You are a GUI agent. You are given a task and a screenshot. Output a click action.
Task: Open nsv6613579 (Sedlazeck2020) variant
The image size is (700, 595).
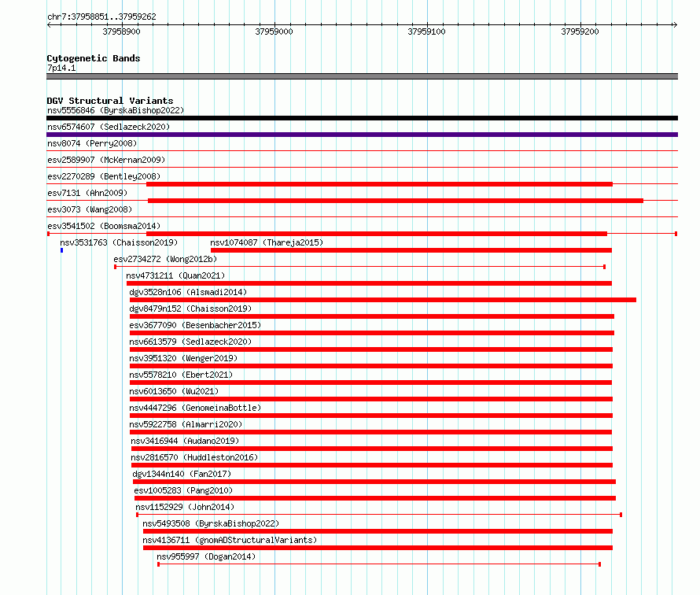tap(190, 342)
